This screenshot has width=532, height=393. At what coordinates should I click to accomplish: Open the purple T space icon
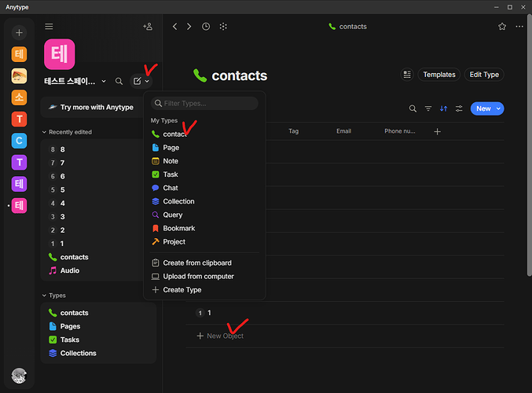pyautogui.click(x=19, y=162)
